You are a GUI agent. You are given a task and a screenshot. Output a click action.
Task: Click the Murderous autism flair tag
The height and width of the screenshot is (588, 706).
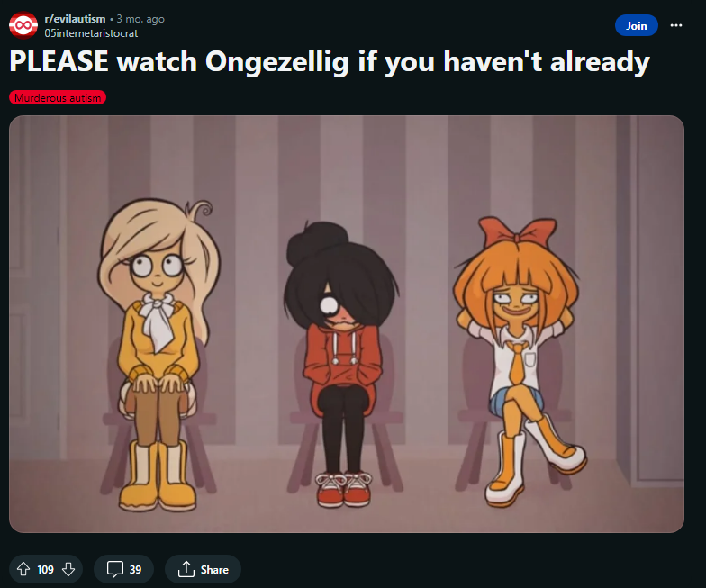[58, 97]
